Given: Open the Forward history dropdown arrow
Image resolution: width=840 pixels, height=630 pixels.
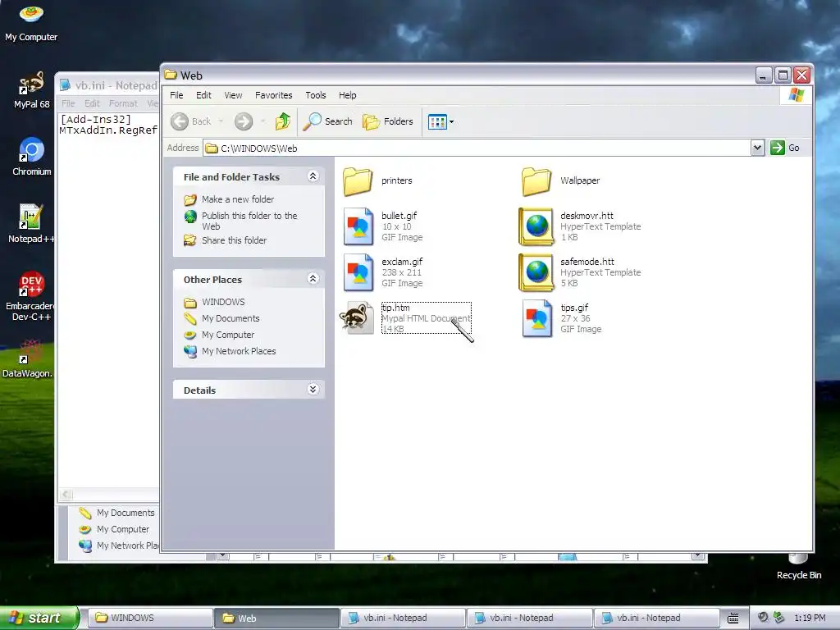Looking at the screenshot, I should pyautogui.click(x=262, y=121).
